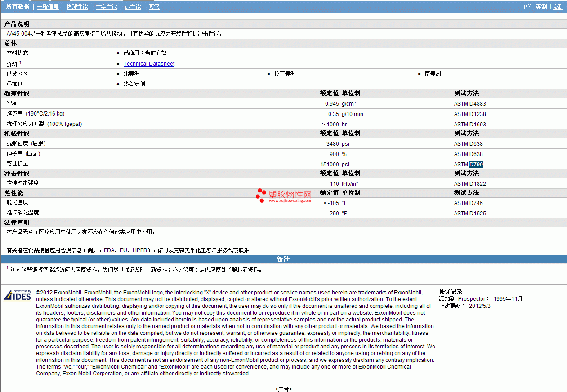This screenshot has width=567, height=392.
Task: Click the 1995年11月 added date
Action: pos(508,299)
